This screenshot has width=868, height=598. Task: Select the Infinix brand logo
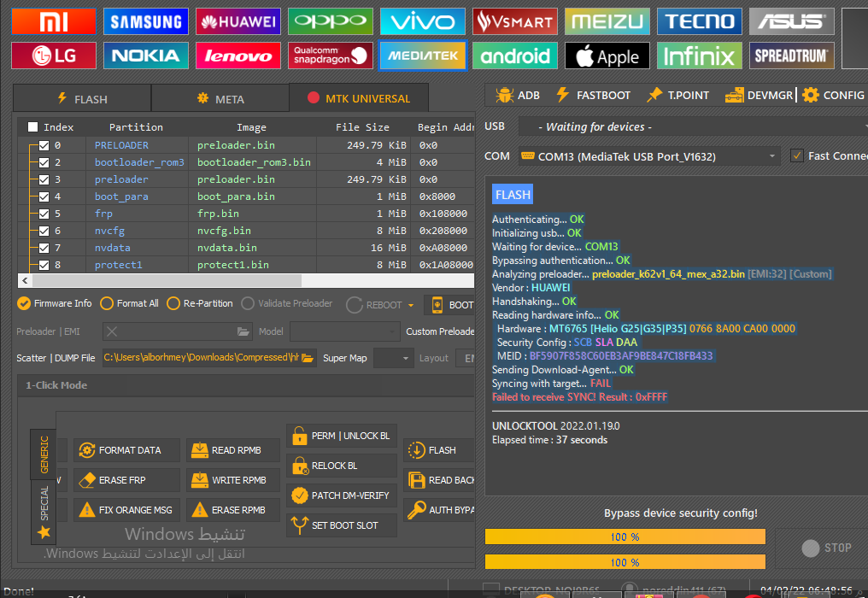click(x=700, y=56)
